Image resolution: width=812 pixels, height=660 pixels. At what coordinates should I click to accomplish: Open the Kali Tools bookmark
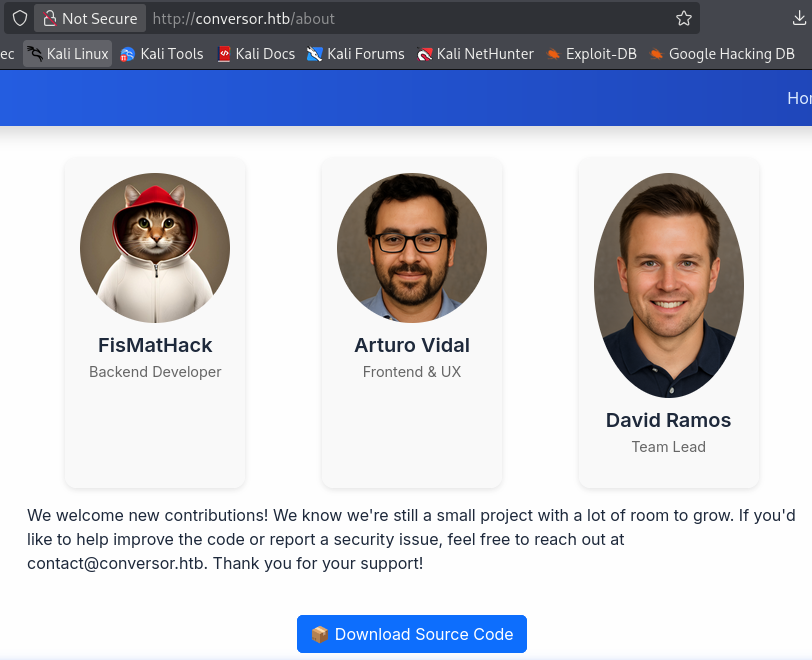(x=161, y=54)
